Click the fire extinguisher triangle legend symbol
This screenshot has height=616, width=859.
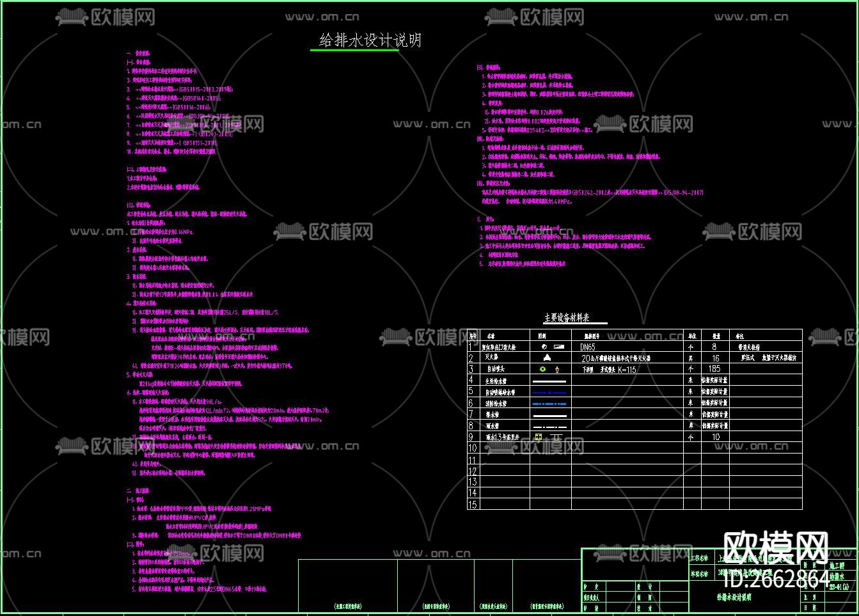tap(548, 358)
